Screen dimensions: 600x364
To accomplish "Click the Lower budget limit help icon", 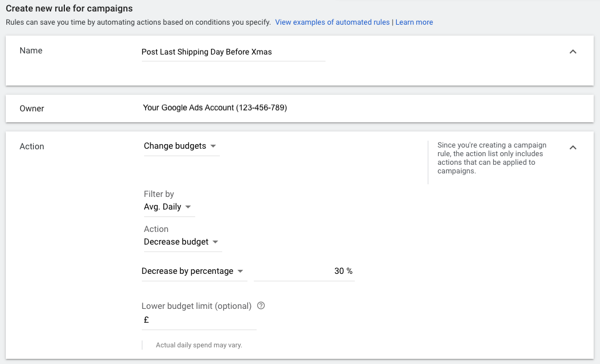I will pyautogui.click(x=261, y=306).
